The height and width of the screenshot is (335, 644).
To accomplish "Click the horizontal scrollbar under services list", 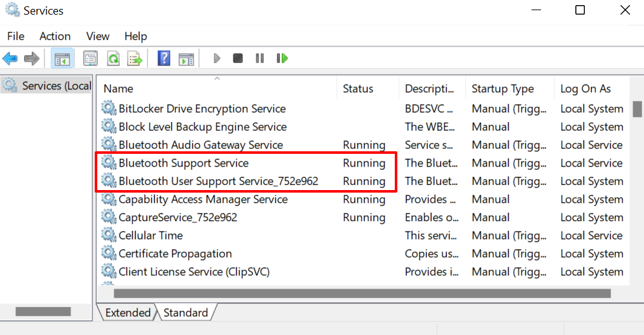I will [362, 294].
